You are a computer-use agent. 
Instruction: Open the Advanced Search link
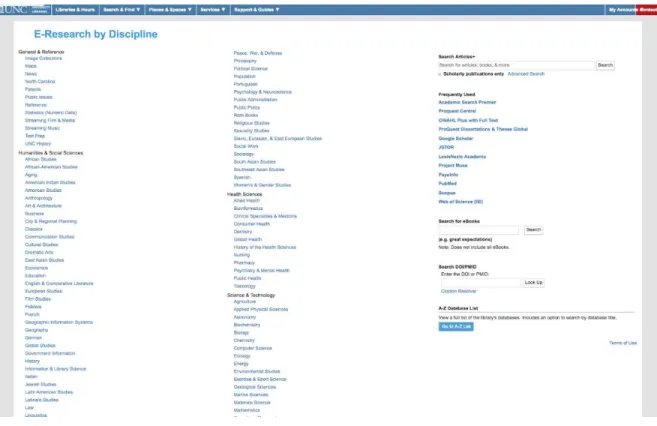tap(526, 74)
